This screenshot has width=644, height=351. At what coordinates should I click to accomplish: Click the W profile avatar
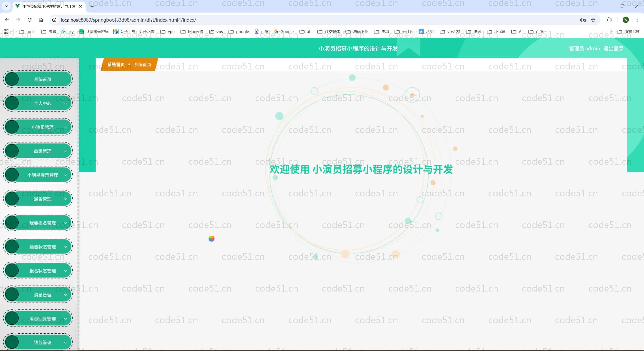(626, 20)
